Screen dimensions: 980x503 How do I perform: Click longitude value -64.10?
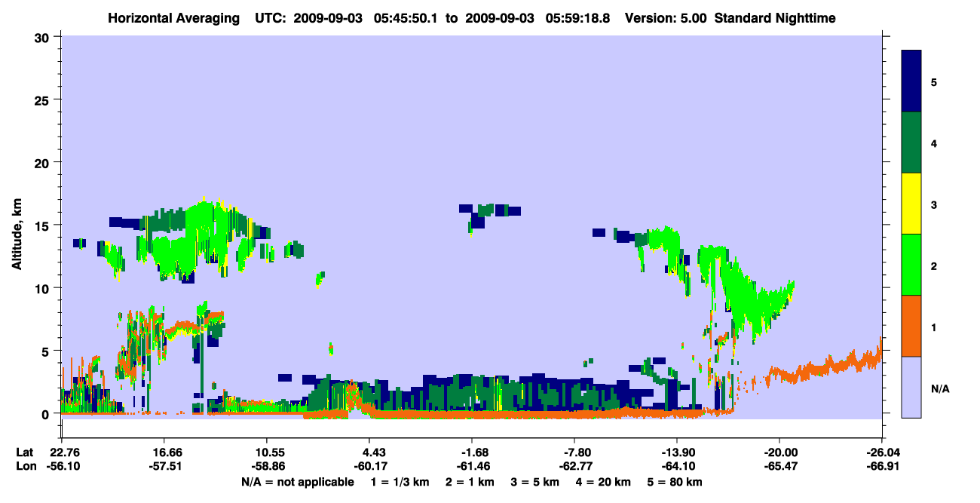coord(677,467)
